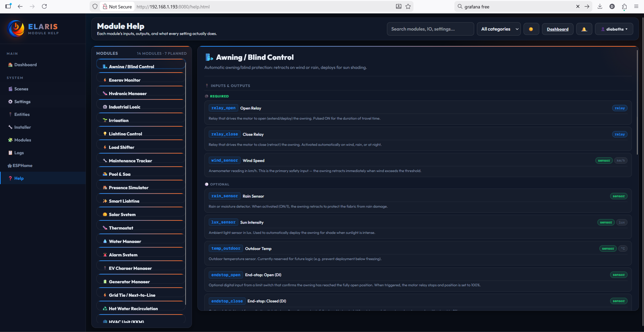Click the Installer wrench icon
This screenshot has height=332, width=644.
pos(10,127)
